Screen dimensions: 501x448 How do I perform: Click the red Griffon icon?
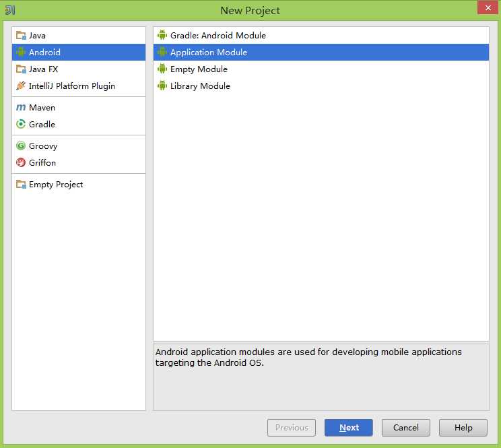(x=21, y=162)
